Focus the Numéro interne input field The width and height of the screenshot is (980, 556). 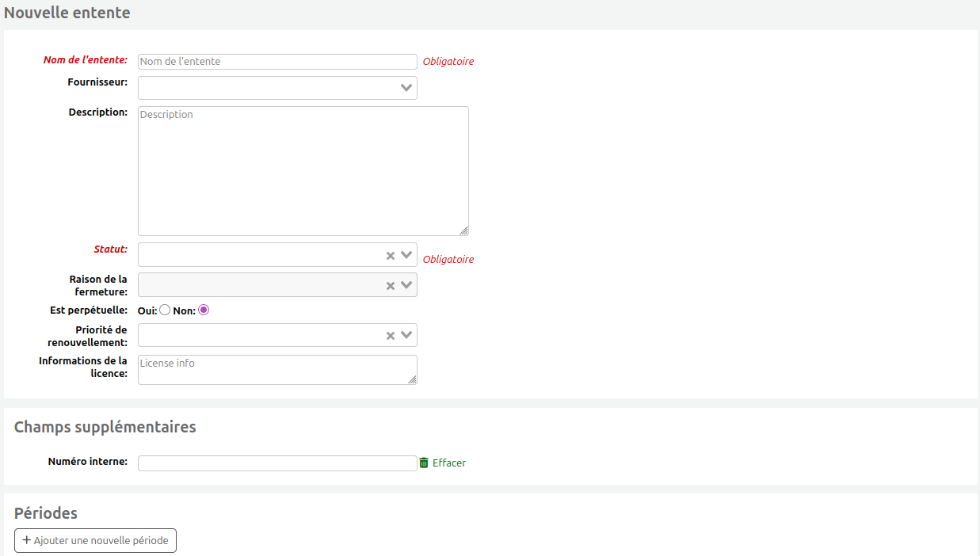(277, 463)
